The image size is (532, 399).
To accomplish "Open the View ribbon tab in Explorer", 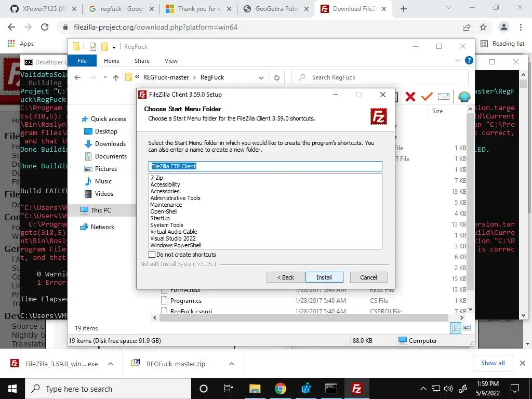I will click(171, 61).
